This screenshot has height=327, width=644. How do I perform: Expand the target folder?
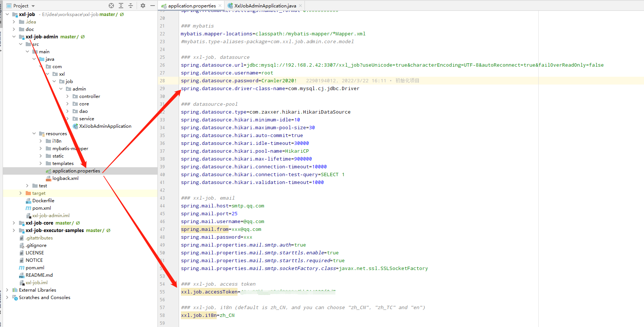(21, 193)
